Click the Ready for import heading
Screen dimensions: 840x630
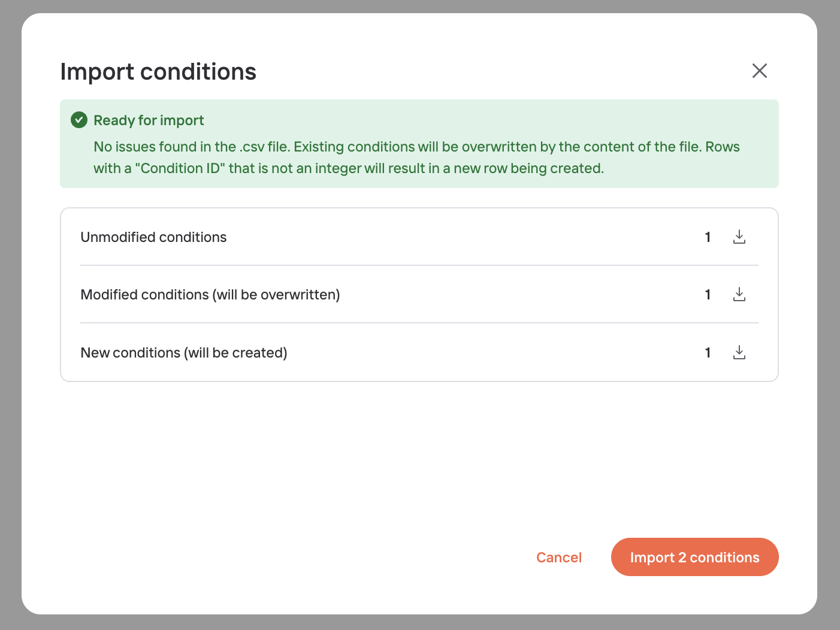[149, 120]
